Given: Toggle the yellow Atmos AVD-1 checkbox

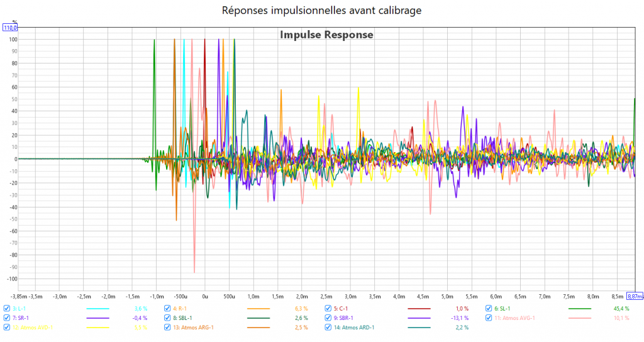Looking at the screenshot, I should (x=7, y=328).
